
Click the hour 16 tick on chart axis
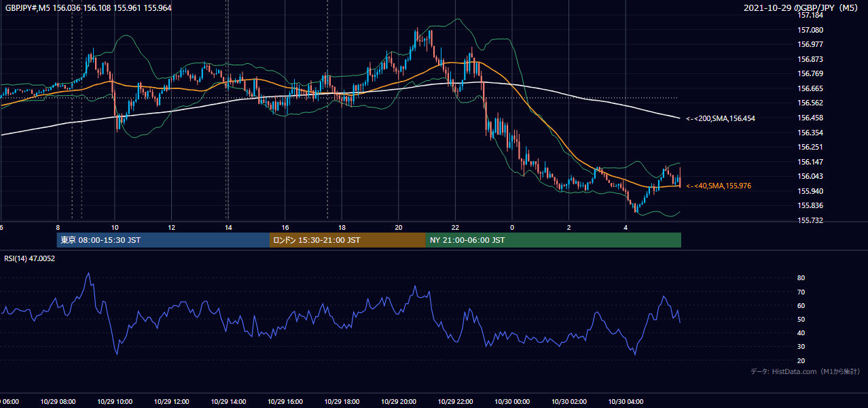tap(285, 227)
